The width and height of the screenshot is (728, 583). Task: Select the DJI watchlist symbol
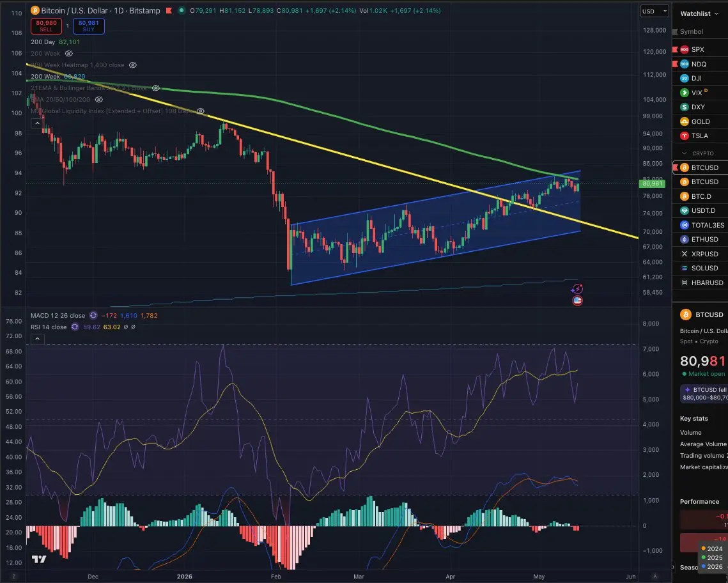[x=700, y=78]
